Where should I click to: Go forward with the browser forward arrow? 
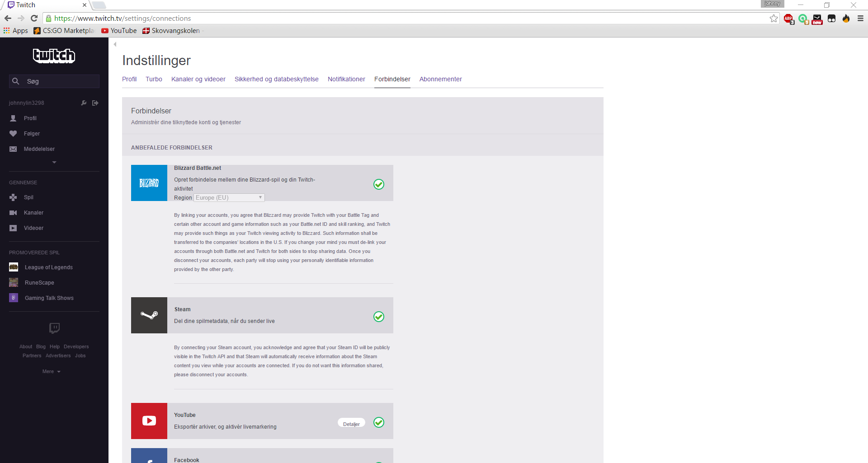coord(21,18)
